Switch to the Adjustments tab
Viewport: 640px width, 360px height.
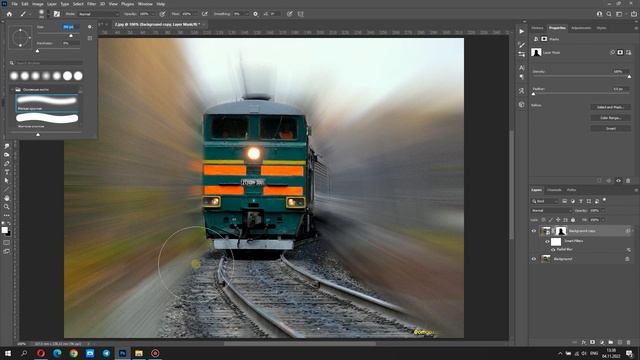pyautogui.click(x=581, y=28)
